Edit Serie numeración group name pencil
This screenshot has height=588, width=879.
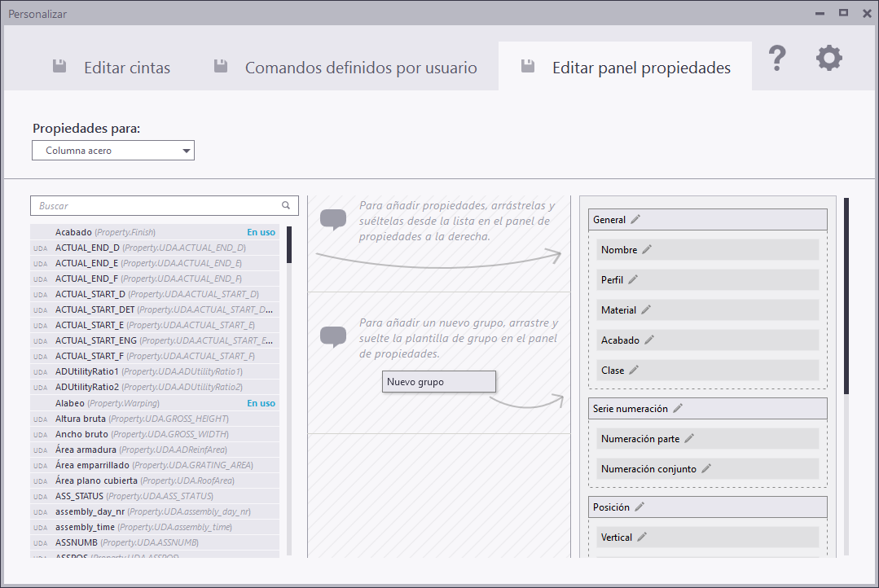(678, 408)
